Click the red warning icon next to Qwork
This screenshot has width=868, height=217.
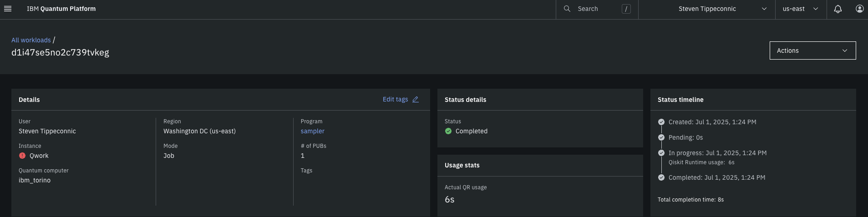click(22, 156)
